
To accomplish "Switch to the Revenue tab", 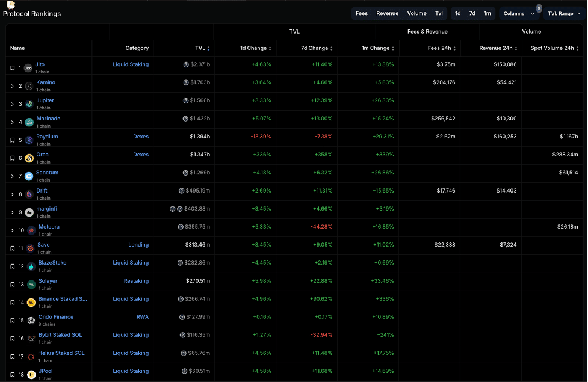I will (388, 13).
